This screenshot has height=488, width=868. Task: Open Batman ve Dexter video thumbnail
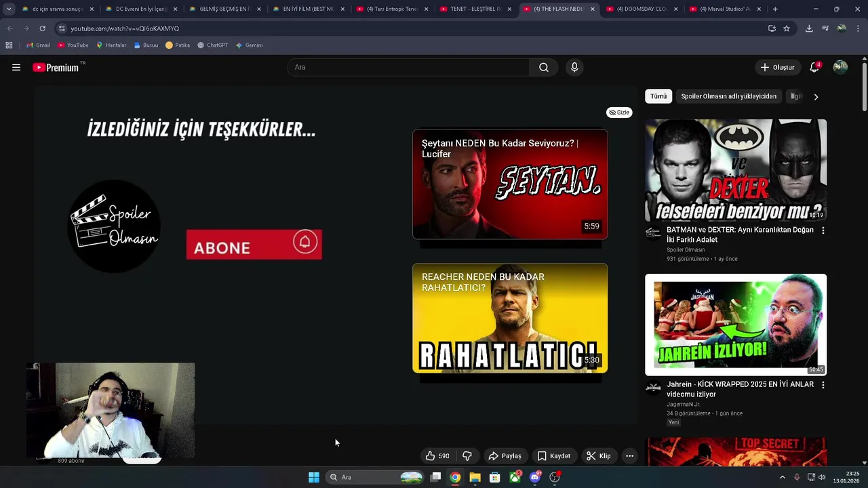(x=736, y=170)
